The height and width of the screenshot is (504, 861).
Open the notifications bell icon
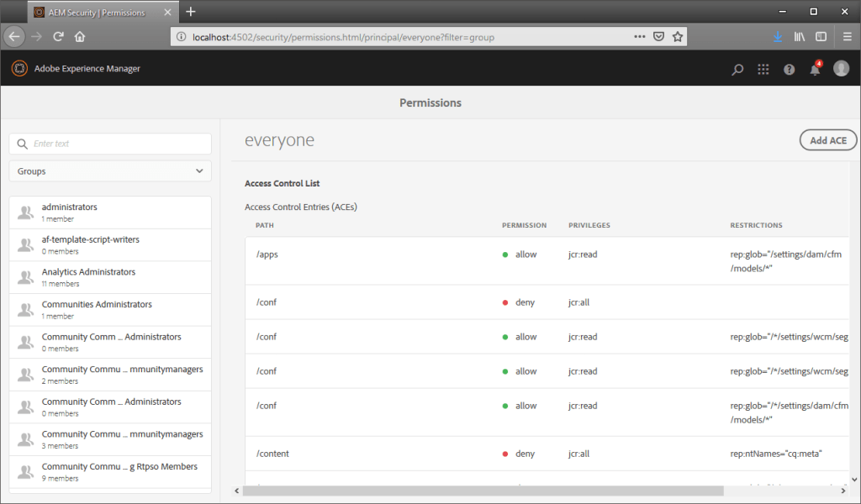(x=816, y=69)
